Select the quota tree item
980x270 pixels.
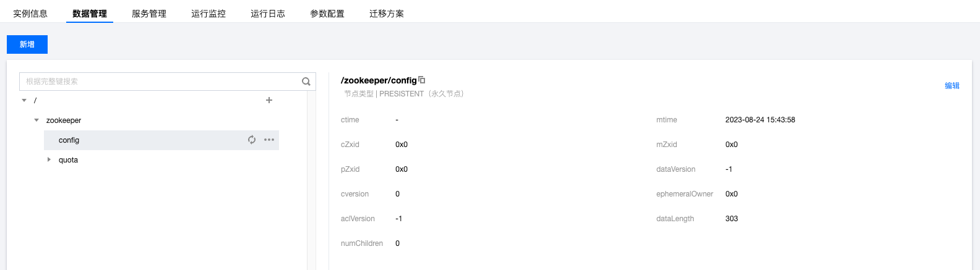coord(68,160)
